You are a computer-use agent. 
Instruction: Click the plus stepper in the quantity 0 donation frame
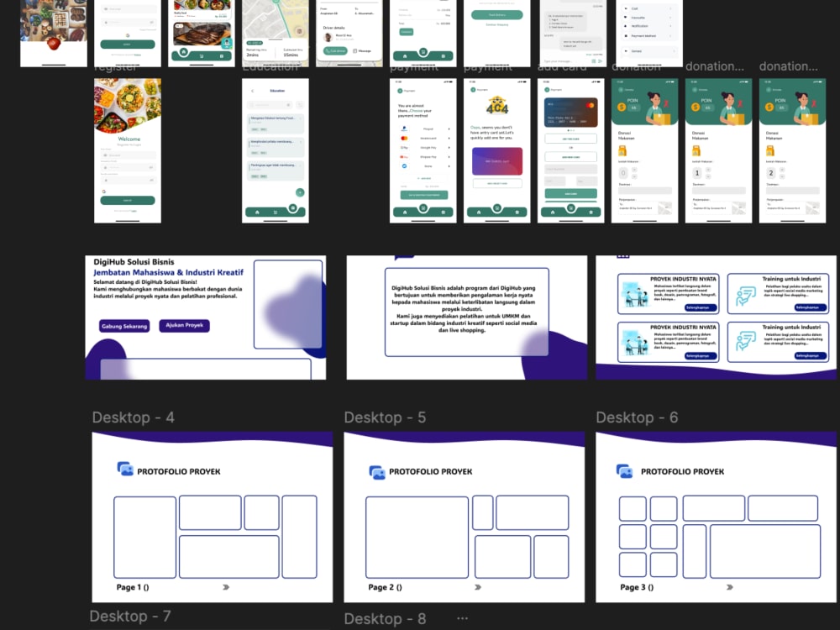click(634, 170)
